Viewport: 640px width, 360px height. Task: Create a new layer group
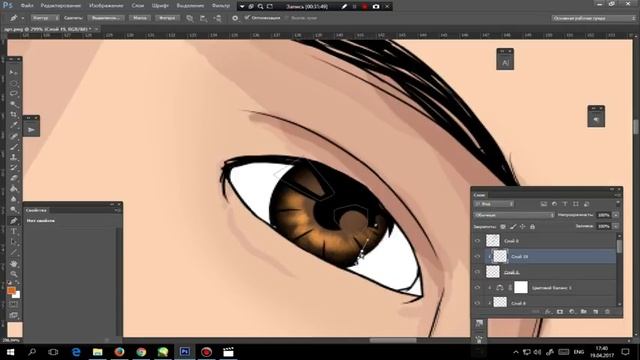(x=584, y=311)
